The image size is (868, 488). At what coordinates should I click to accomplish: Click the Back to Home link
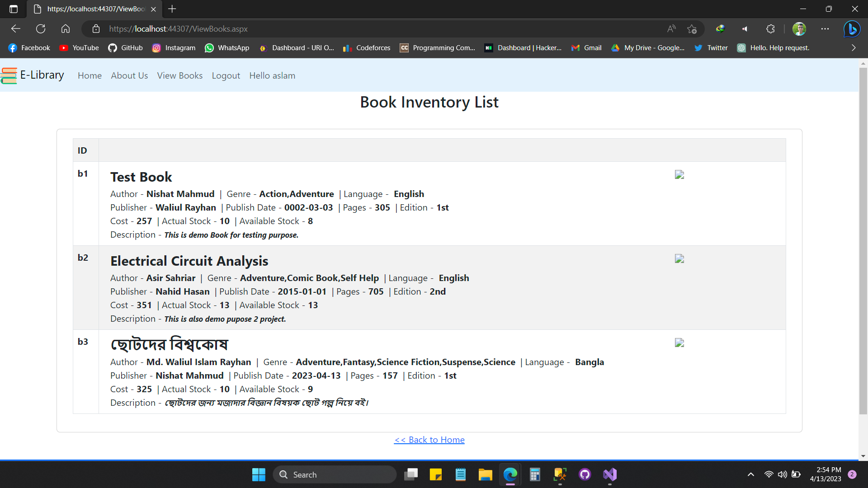coord(429,439)
